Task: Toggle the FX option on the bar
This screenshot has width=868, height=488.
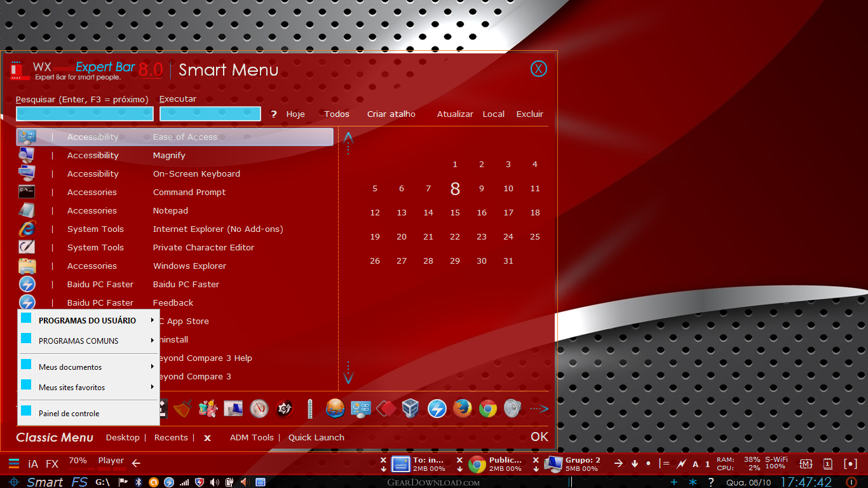Action: pos(52,464)
